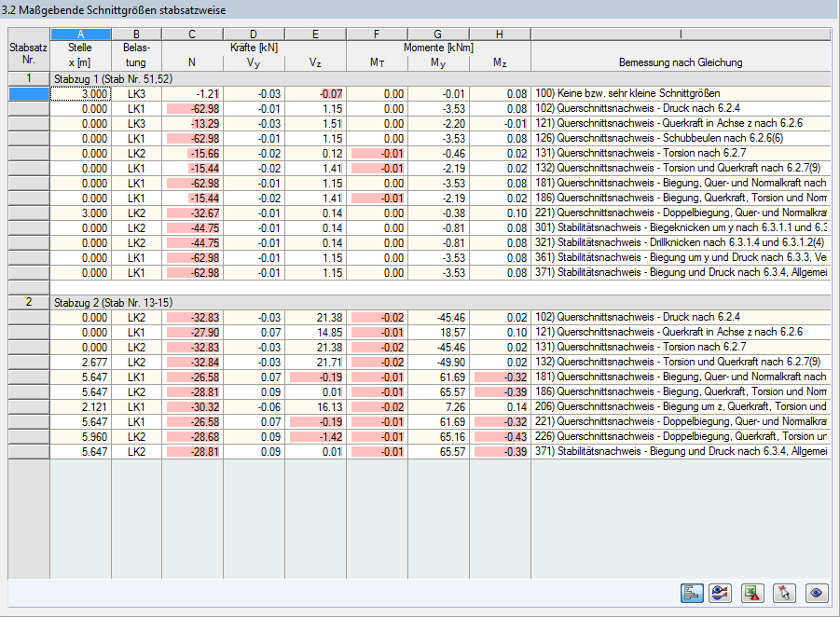Select the Stabsatz Nr. 1 row header

pyautogui.click(x=28, y=79)
